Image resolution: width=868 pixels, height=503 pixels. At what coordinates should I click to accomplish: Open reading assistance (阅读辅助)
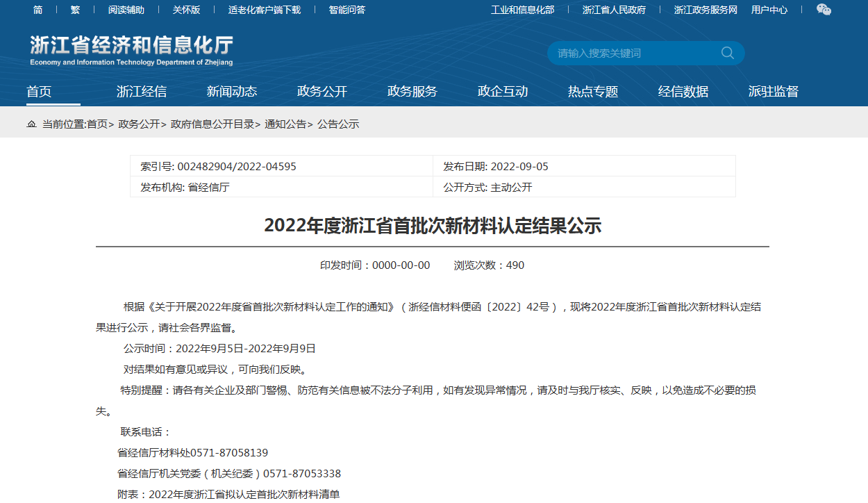coord(126,10)
